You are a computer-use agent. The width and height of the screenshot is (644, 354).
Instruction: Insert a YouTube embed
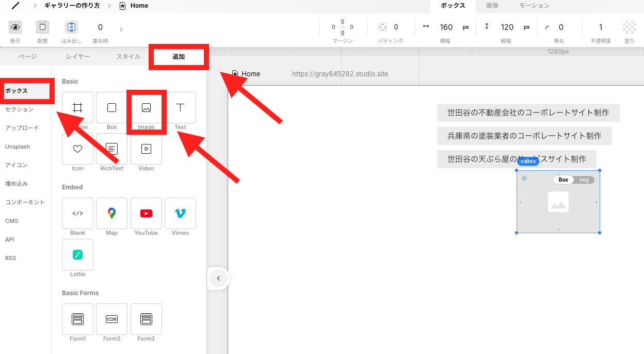coord(146,213)
